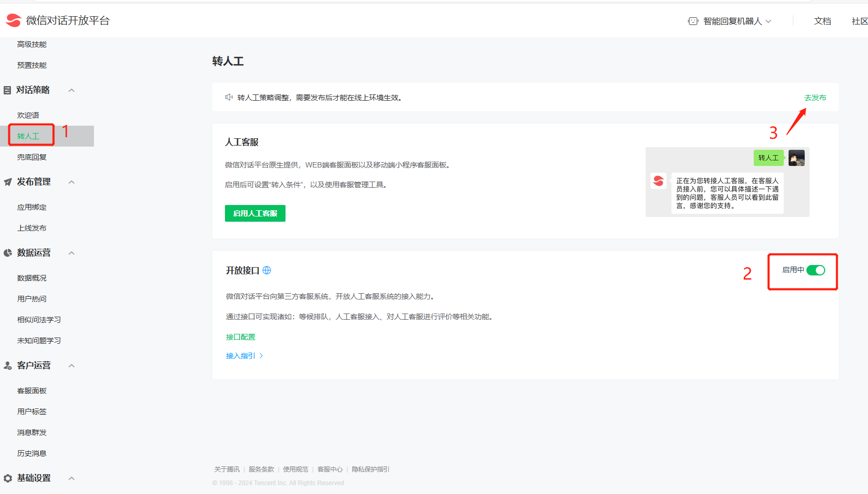
Task: Click the speaker announcement icon in notice
Action: point(229,98)
